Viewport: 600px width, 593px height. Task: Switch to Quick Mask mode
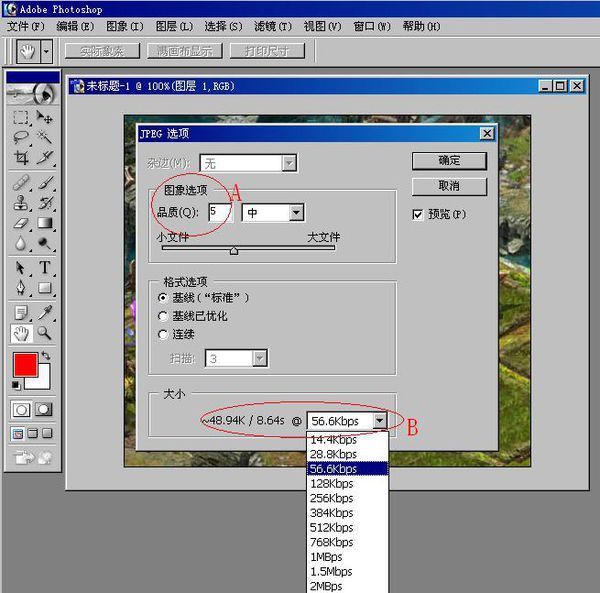coord(44,410)
